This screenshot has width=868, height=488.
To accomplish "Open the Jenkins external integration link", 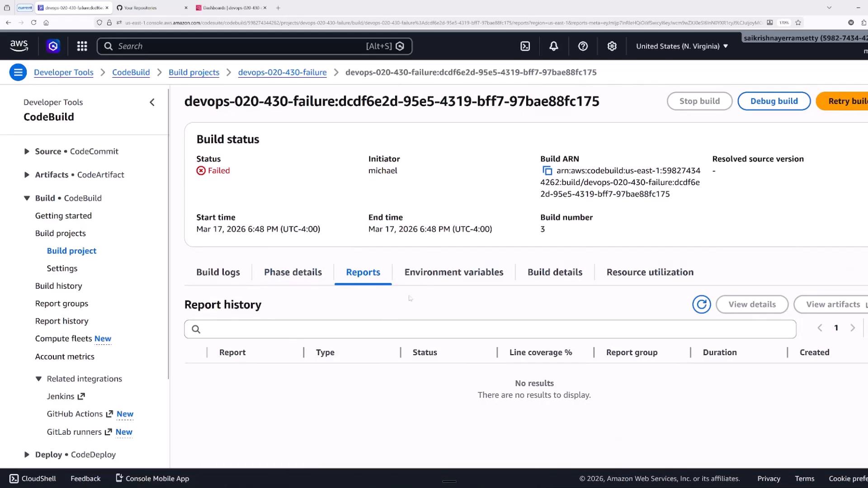I will (x=66, y=397).
